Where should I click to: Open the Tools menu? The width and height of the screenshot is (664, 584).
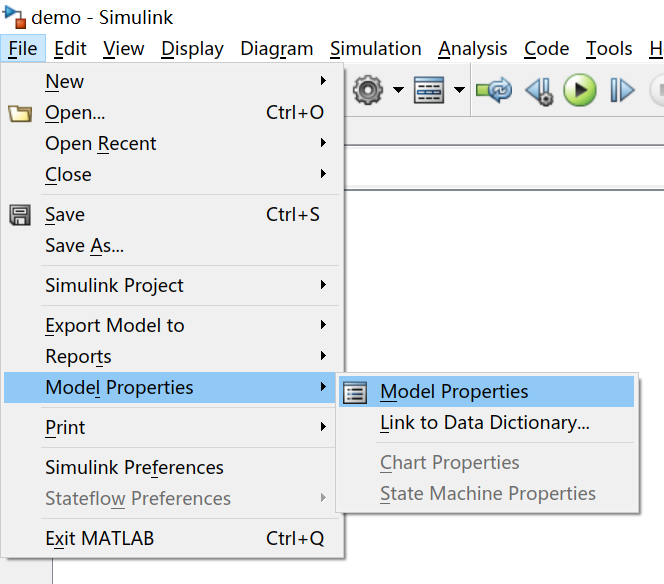(x=609, y=48)
